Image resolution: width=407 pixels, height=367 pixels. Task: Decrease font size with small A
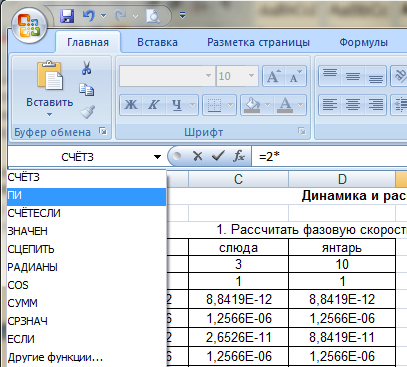[x=295, y=76]
